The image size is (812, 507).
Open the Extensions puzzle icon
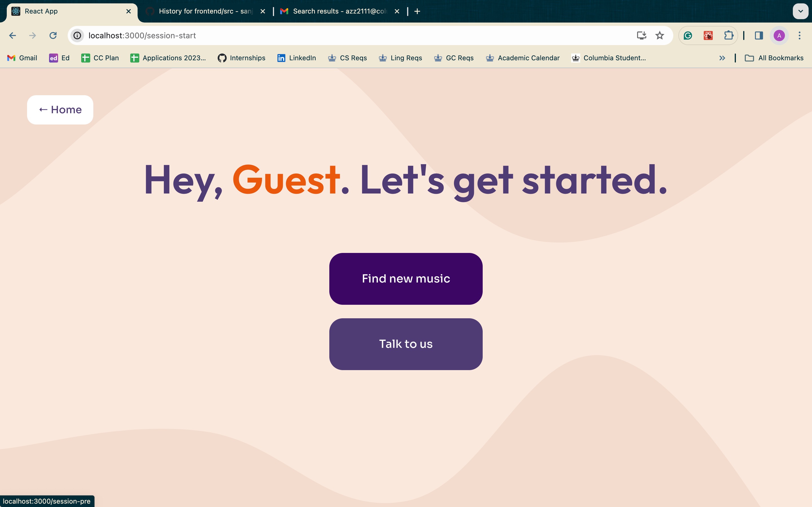coord(728,35)
